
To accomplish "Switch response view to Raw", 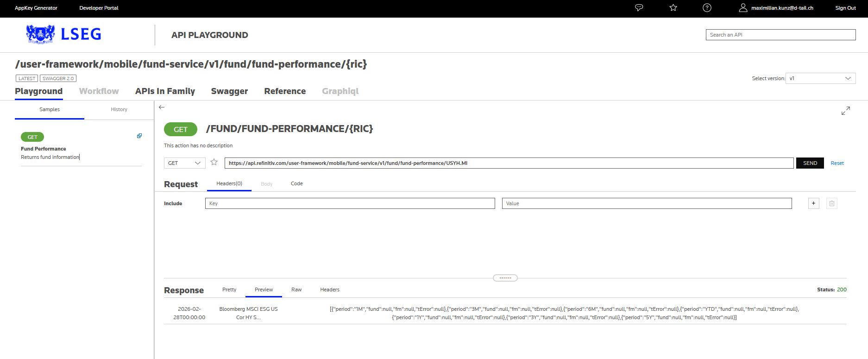I will click(296, 290).
